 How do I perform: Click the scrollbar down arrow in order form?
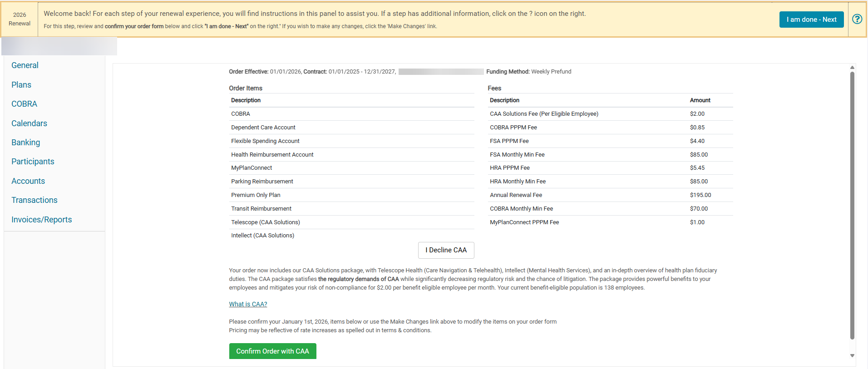[x=852, y=356]
